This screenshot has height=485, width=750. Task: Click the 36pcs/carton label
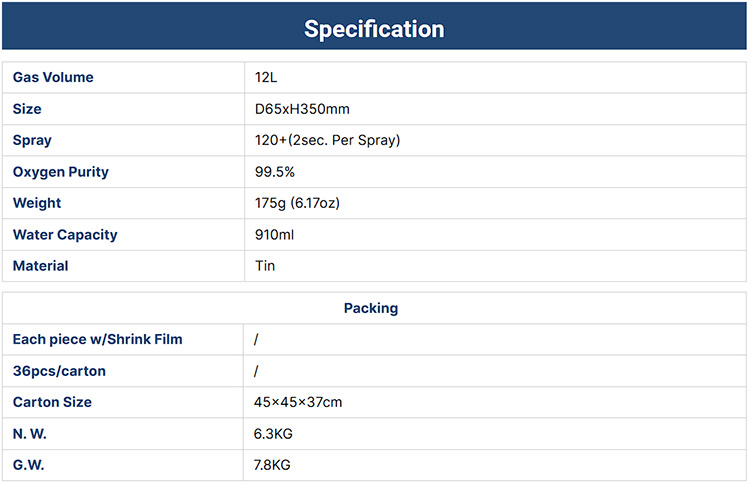pyautogui.click(x=59, y=371)
